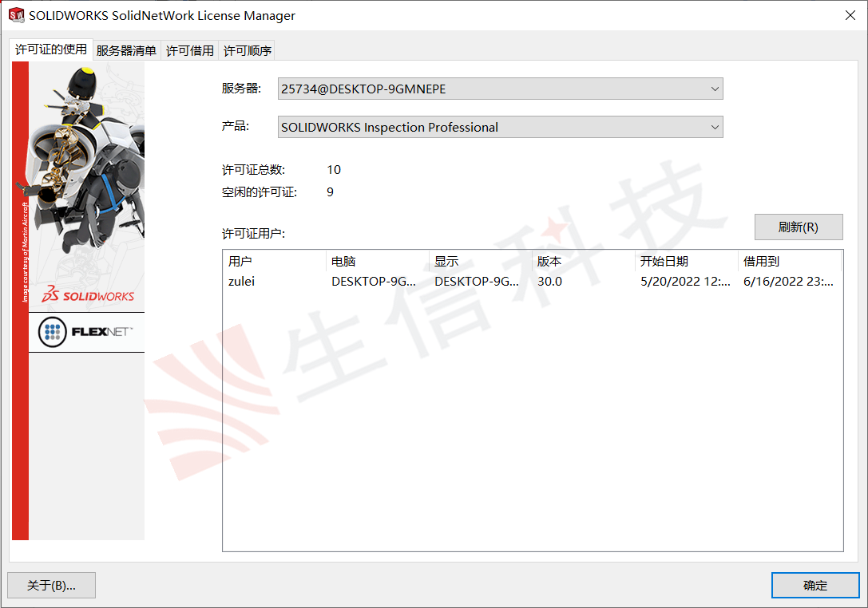868x608 pixels.
Task: Click the 确定 button
Action: (x=815, y=586)
